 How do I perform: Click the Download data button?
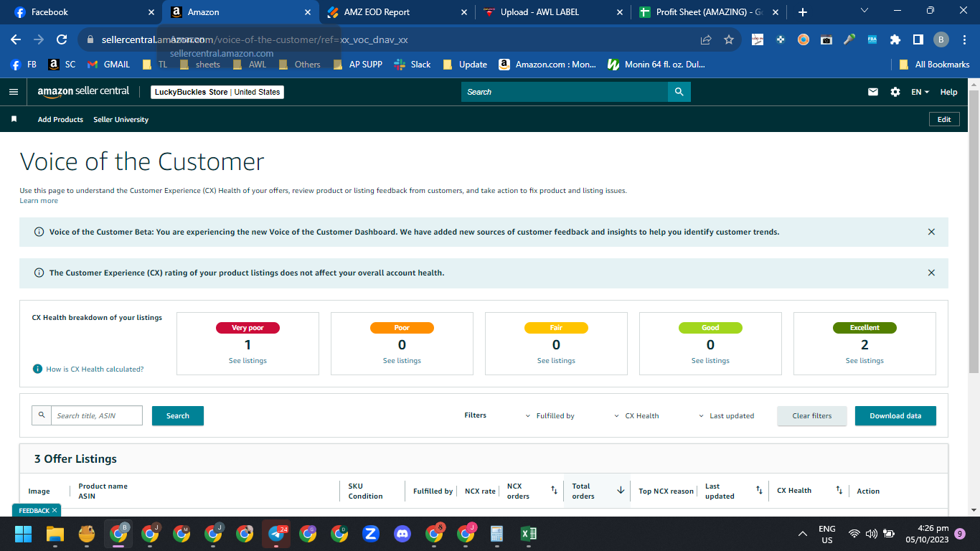[895, 415]
